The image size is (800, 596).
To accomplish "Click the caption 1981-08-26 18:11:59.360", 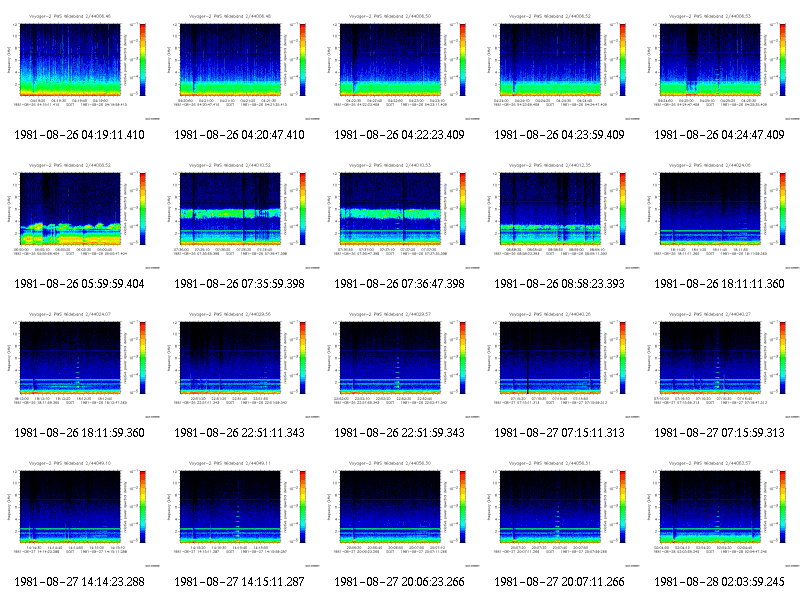I will click(x=79, y=433).
